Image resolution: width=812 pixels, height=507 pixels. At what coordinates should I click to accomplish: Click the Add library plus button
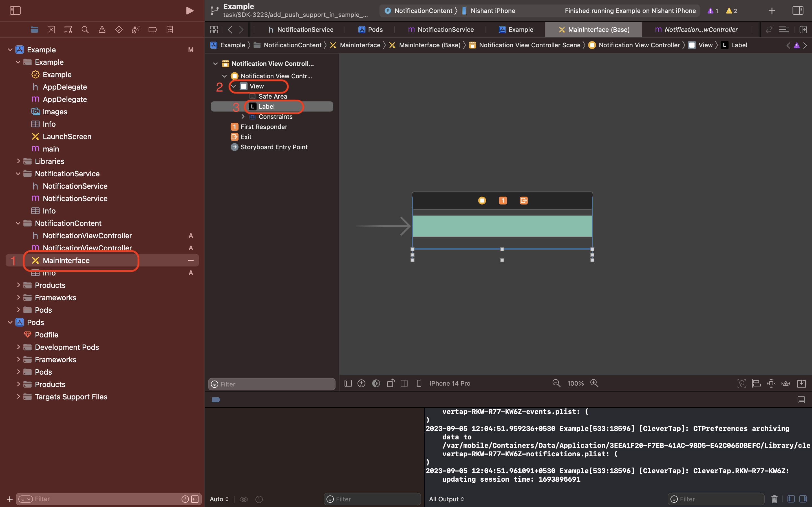point(772,11)
